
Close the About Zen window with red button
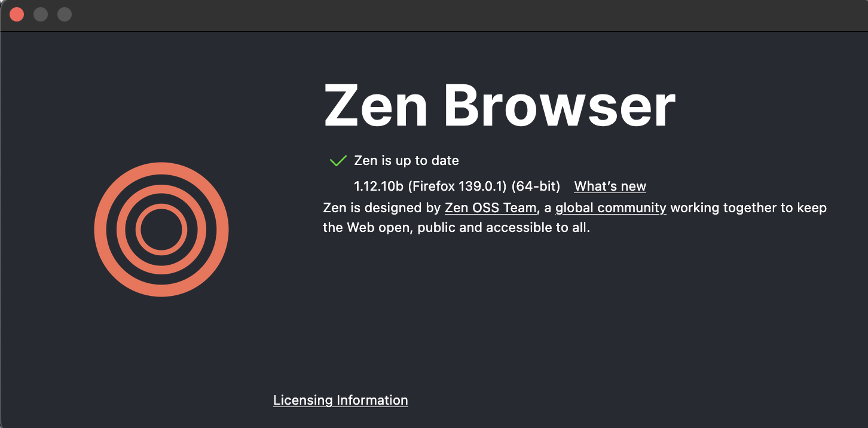(17, 14)
